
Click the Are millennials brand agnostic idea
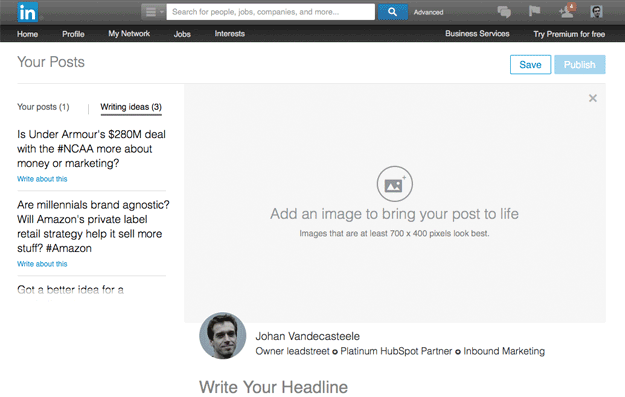[93, 226]
